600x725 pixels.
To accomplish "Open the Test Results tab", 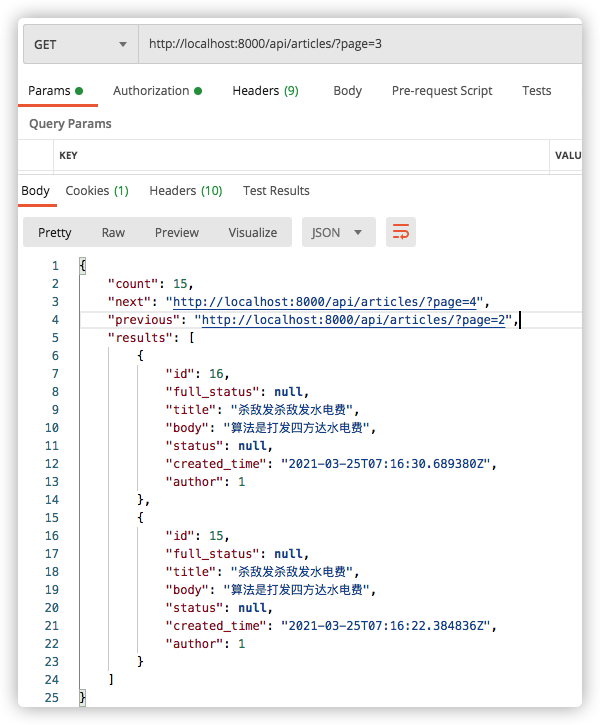I will (276, 190).
